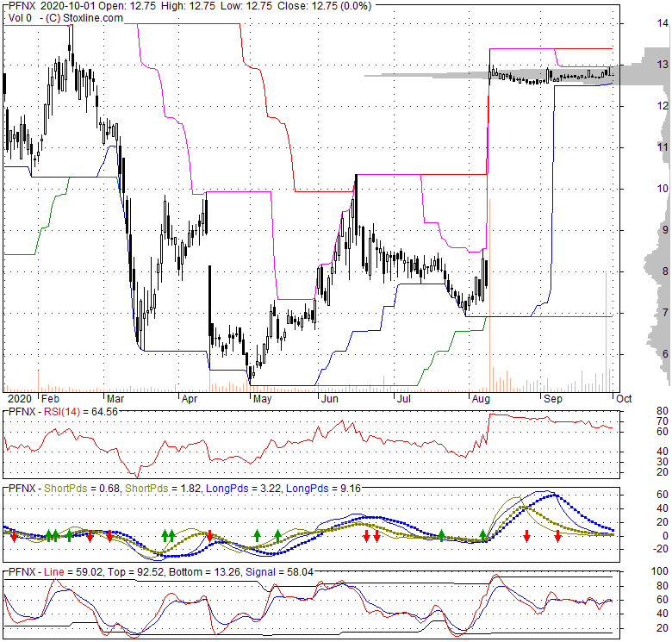The width and height of the screenshot is (672, 642).
Task: Click price axis label 12
Action: [x=663, y=106]
